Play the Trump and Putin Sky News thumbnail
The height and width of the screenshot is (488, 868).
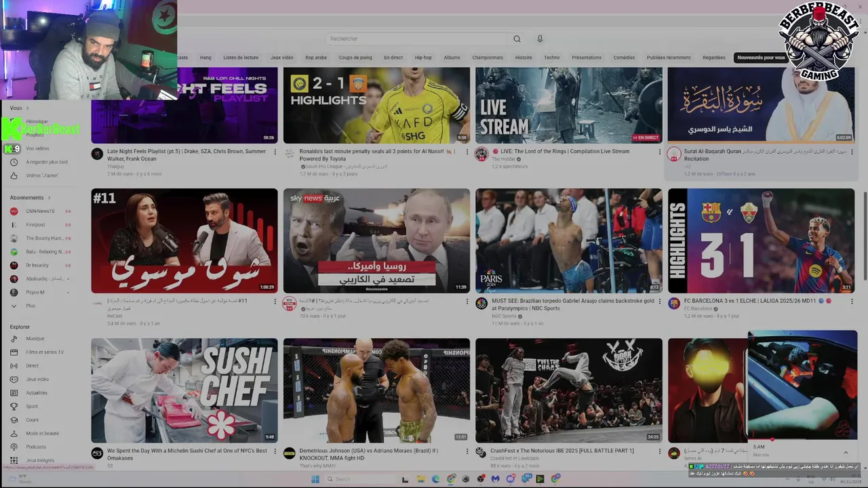click(x=376, y=241)
